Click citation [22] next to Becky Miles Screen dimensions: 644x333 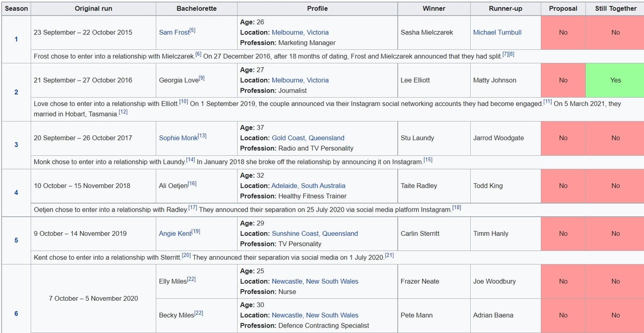click(199, 313)
